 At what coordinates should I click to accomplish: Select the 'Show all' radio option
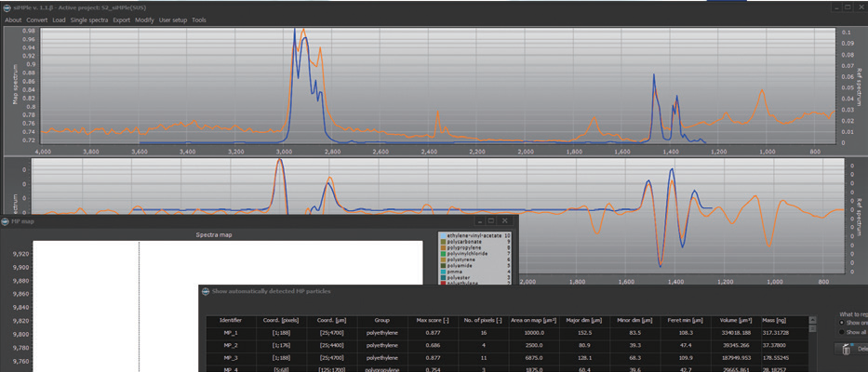(x=843, y=332)
